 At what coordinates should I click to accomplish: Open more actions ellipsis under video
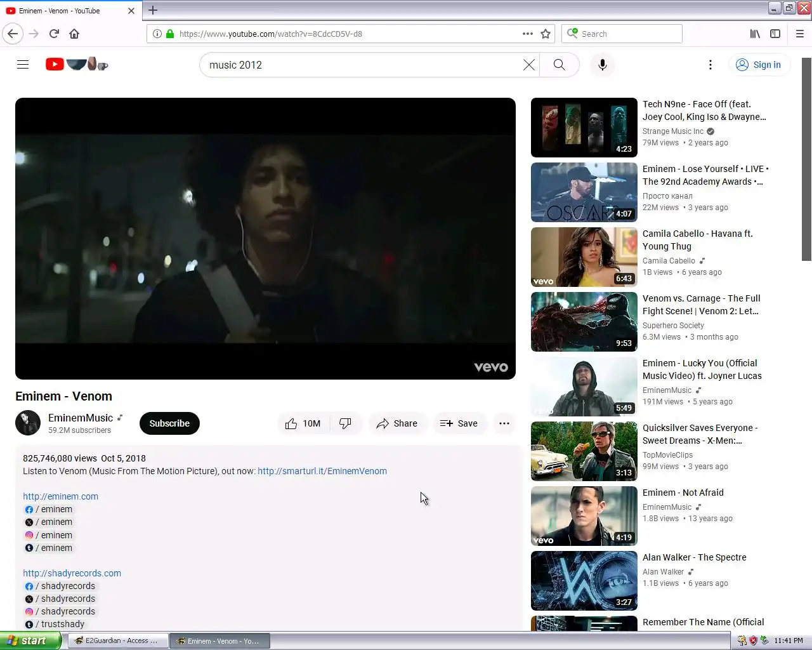(x=504, y=423)
